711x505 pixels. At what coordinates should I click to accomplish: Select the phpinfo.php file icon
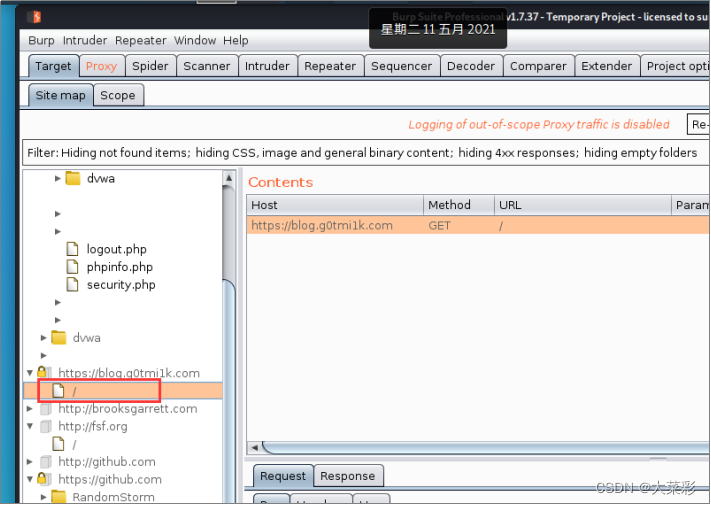click(x=73, y=267)
